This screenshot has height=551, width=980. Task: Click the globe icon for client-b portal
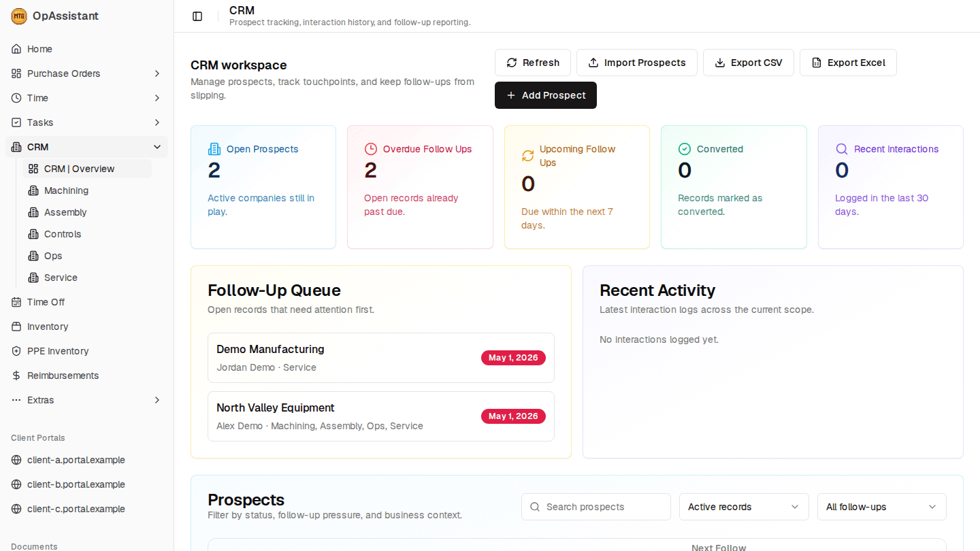pos(16,484)
